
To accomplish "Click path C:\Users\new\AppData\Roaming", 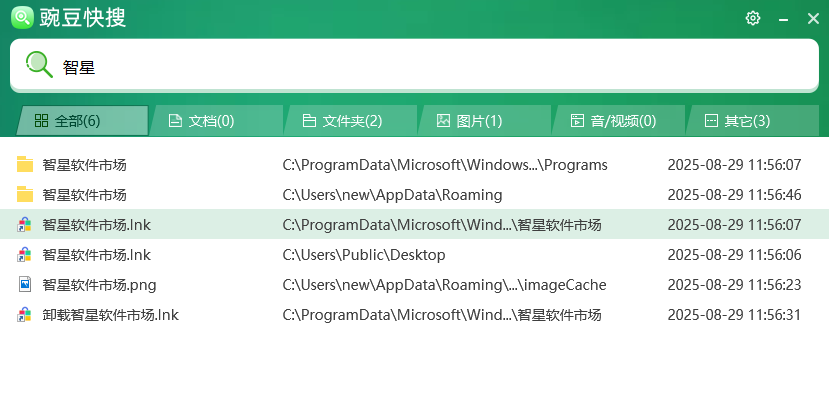I will coord(392,195).
